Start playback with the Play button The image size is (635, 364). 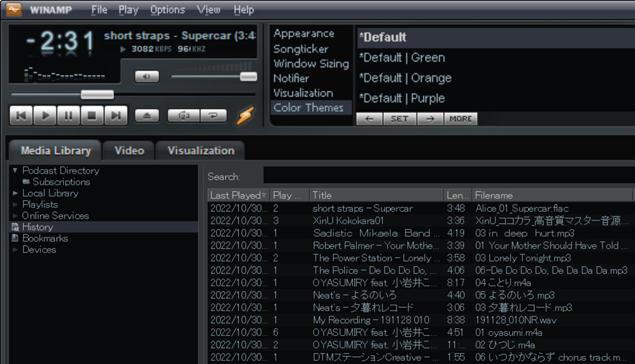pos(45,115)
